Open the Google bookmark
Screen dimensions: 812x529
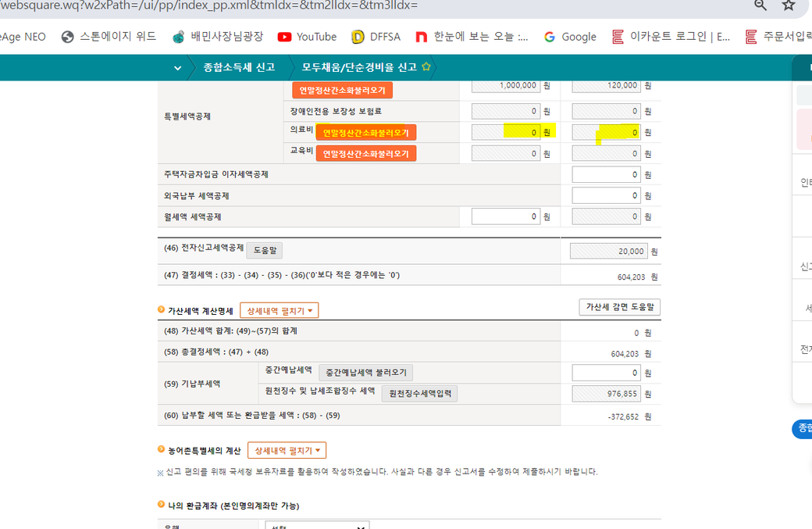point(570,37)
